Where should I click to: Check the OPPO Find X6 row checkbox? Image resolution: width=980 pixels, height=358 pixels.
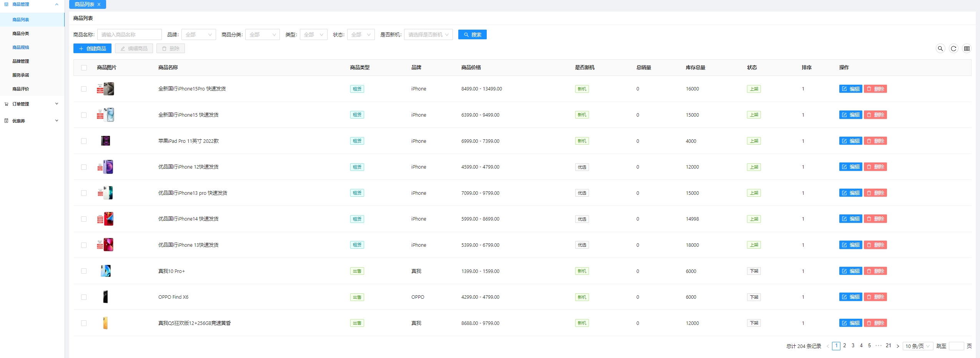[84, 297]
